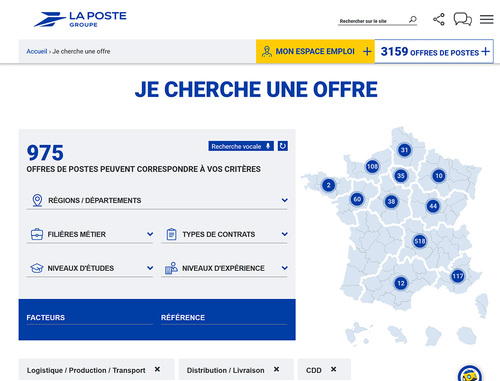Open the share icon in header

click(439, 19)
